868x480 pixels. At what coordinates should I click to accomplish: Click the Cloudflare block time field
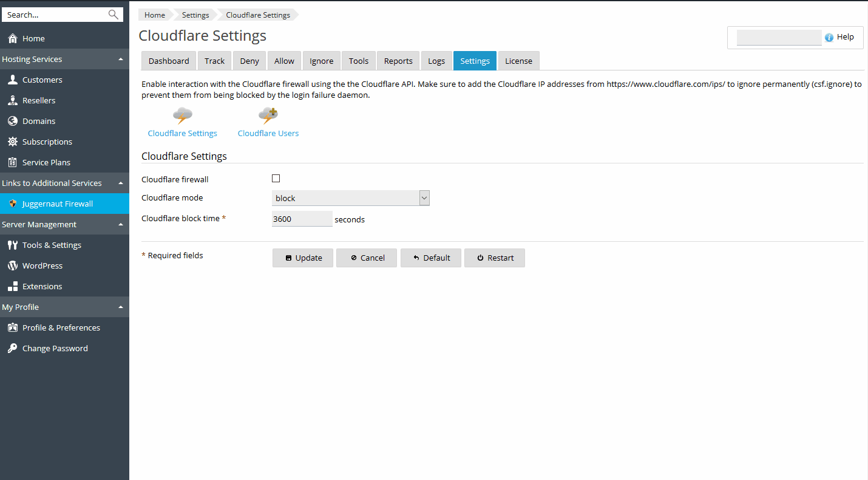[x=302, y=219]
